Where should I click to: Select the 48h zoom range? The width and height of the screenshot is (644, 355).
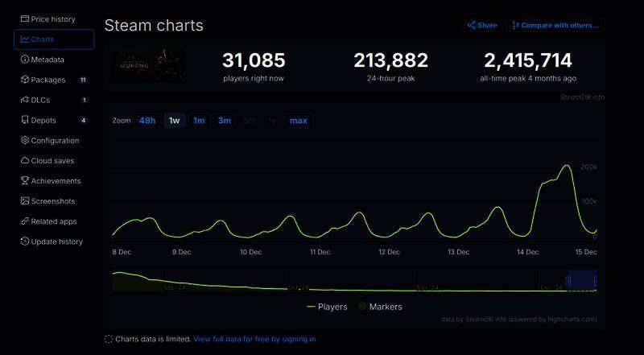point(147,121)
